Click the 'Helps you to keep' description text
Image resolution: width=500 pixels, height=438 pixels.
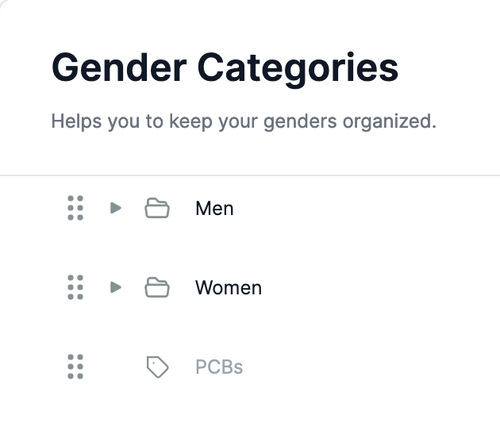pyautogui.click(x=244, y=122)
